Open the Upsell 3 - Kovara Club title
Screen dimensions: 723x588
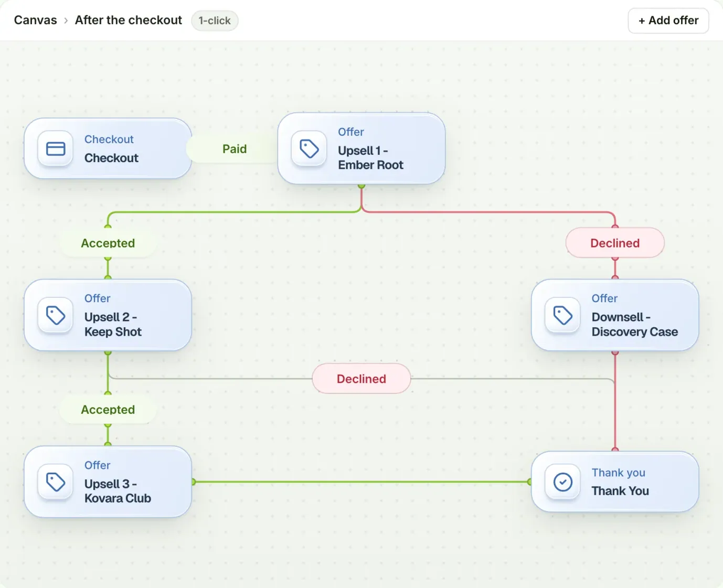(118, 491)
